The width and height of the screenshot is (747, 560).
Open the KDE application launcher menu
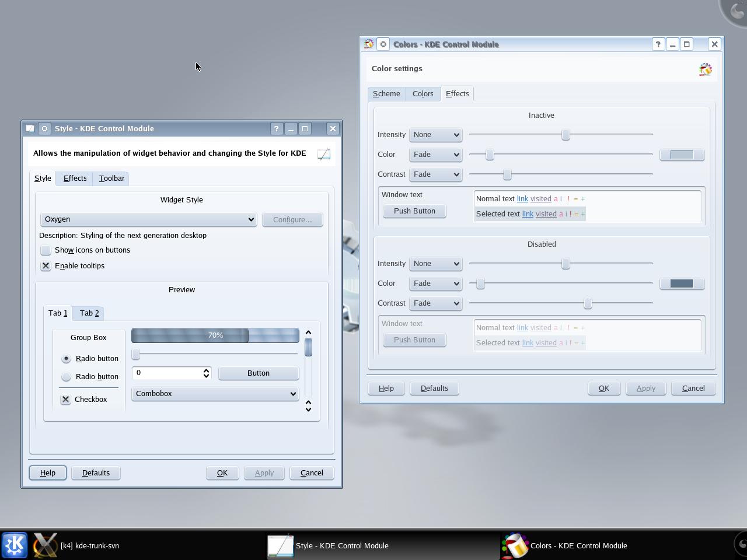[x=14, y=545]
